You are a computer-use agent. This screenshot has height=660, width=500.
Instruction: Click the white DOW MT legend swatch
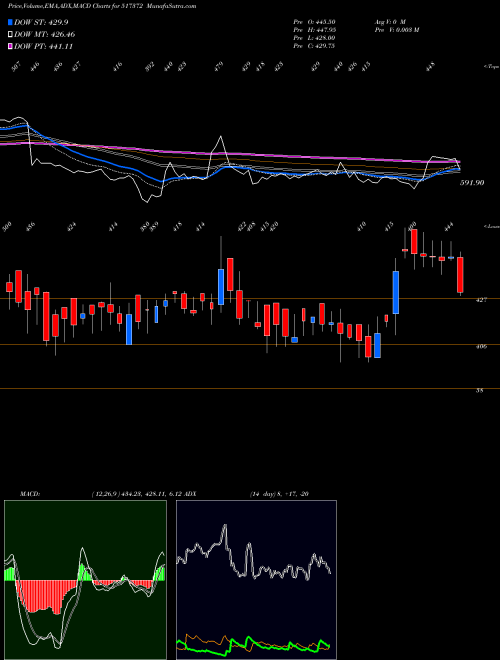(x=10, y=35)
